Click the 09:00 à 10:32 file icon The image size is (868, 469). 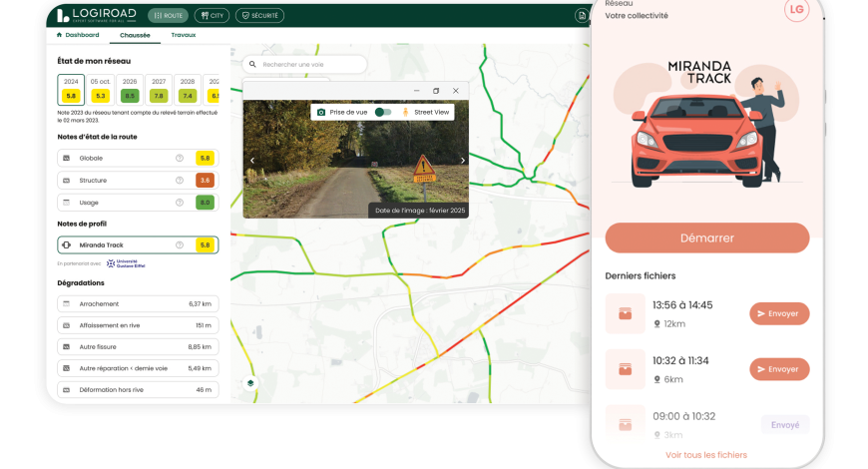coord(625,424)
